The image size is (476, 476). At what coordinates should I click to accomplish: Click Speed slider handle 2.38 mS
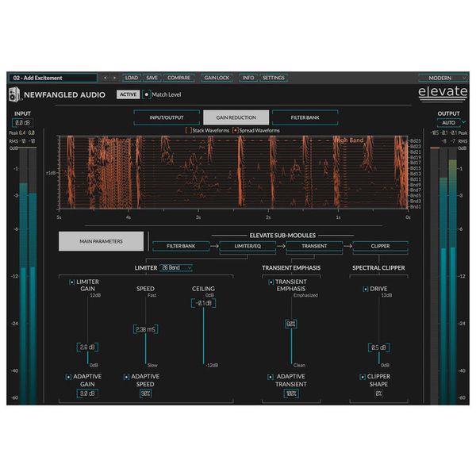click(145, 329)
